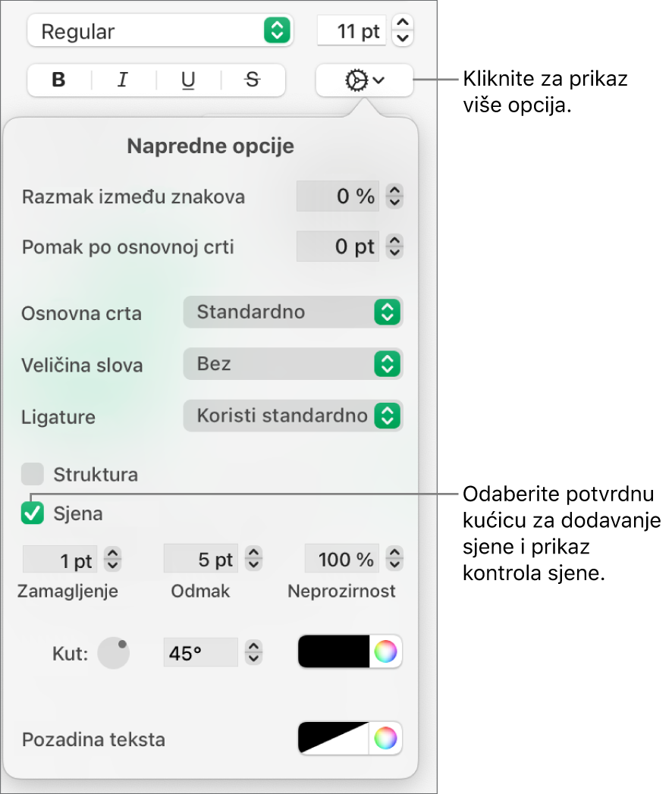Screen dimensions: 672x794
Task: Click the Kut angle wheel control
Action: click(112, 652)
